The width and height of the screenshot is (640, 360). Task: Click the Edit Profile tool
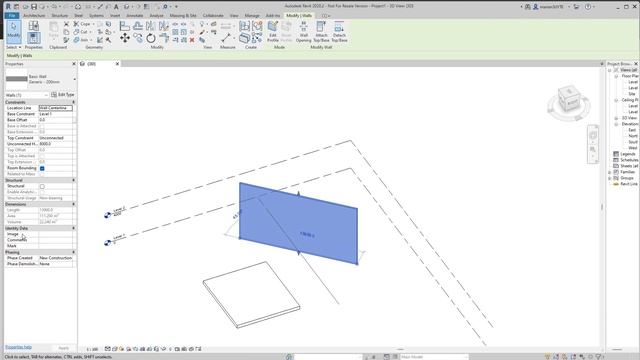tap(273, 32)
